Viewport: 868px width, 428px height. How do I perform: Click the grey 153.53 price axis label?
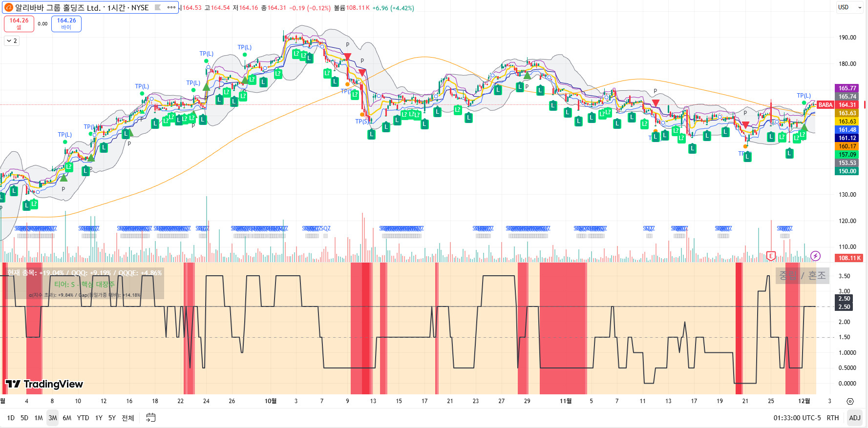(847, 163)
